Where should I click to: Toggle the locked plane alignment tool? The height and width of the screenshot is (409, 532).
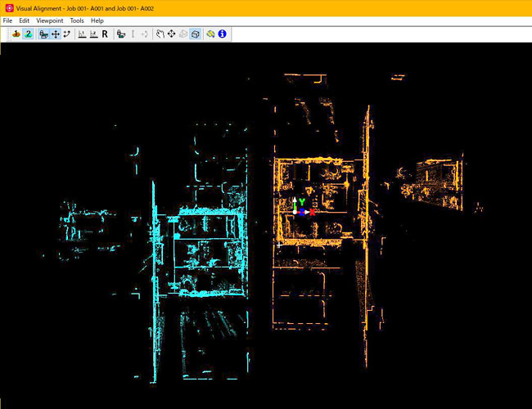43,34
